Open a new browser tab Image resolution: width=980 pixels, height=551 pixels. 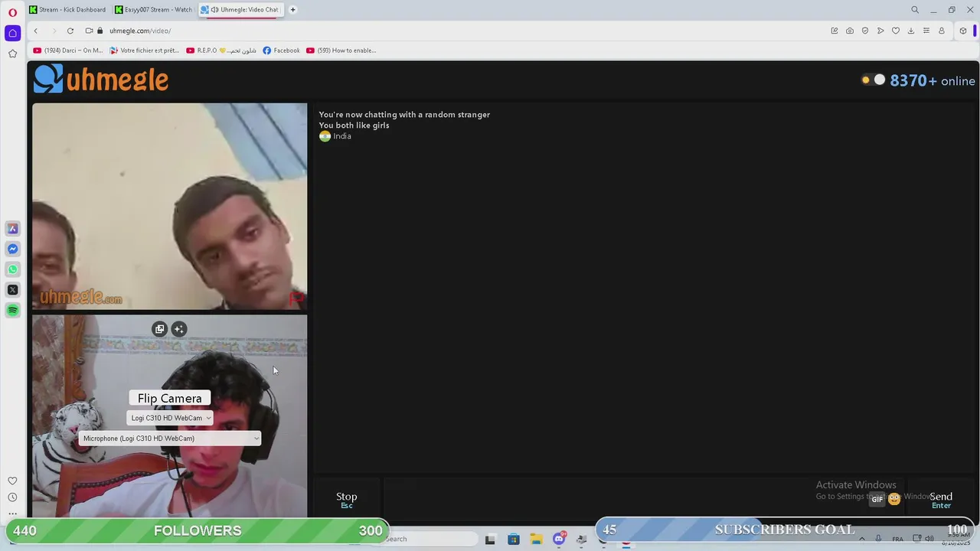[x=292, y=10]
